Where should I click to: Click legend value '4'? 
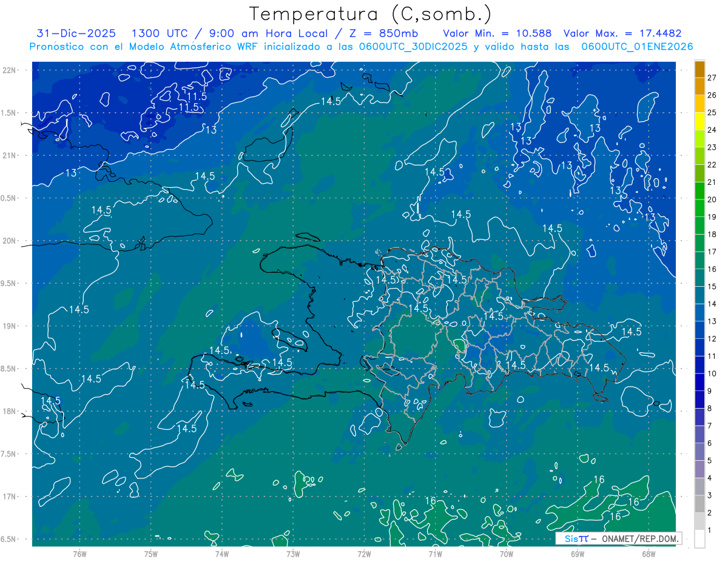(710, 478)
